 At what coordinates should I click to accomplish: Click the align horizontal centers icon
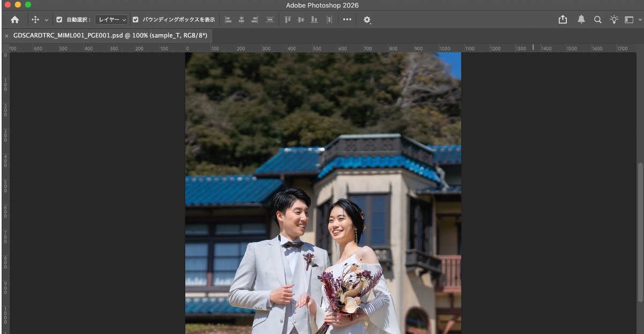(242, 19)
